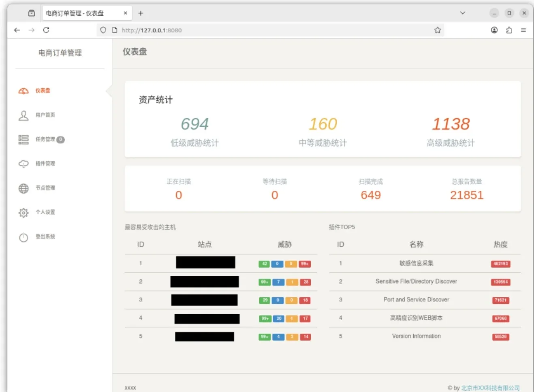Viewport: 534px width, 392px height.
Task: Open the browser account icon
Action: (494, 30)
